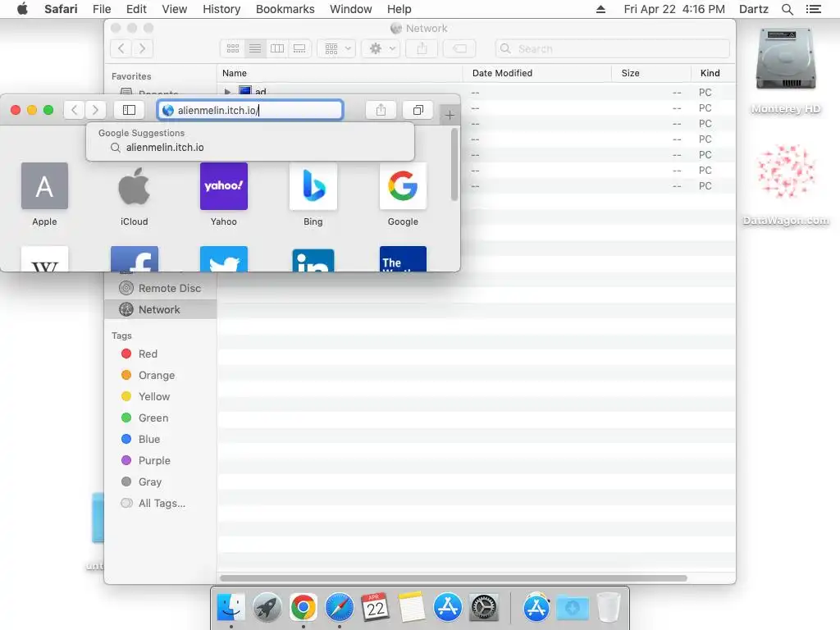Switch Finder to gallery view
The width and height of the screenshot is (840, 630).
point(299,48)
